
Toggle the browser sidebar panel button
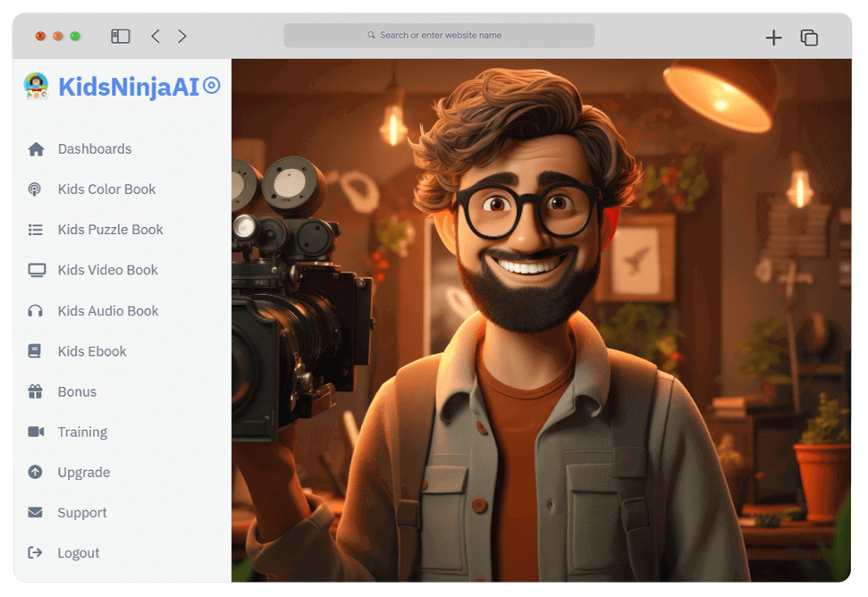click(x=120, y=36)
